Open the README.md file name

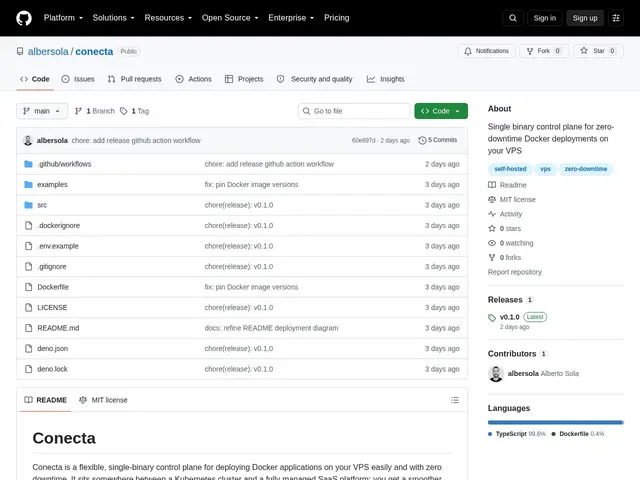tap(58, 328)
